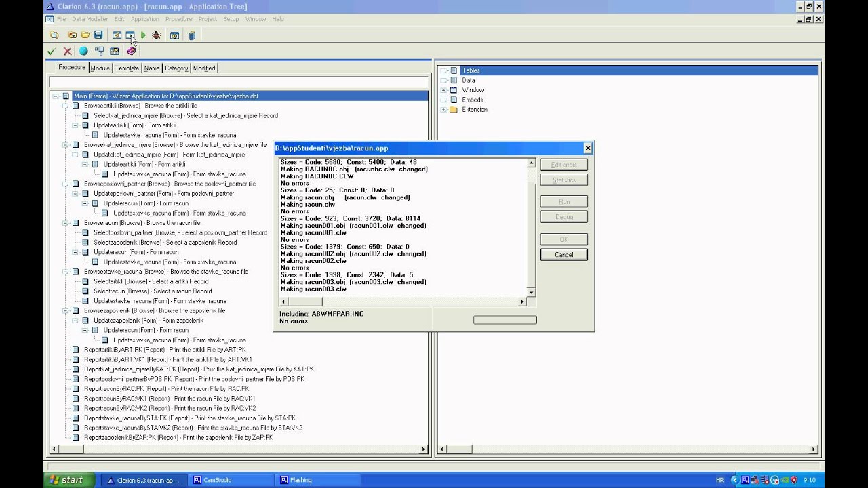Switch to the Category tab
This screenshot has height=488, width=868.
[x=176, y=68]
